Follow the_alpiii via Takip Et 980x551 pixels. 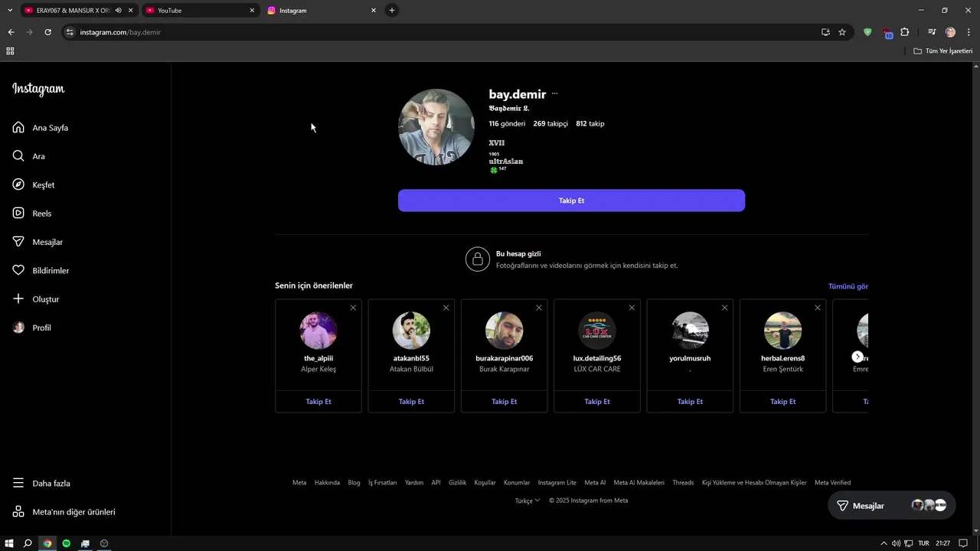point(318,402)
